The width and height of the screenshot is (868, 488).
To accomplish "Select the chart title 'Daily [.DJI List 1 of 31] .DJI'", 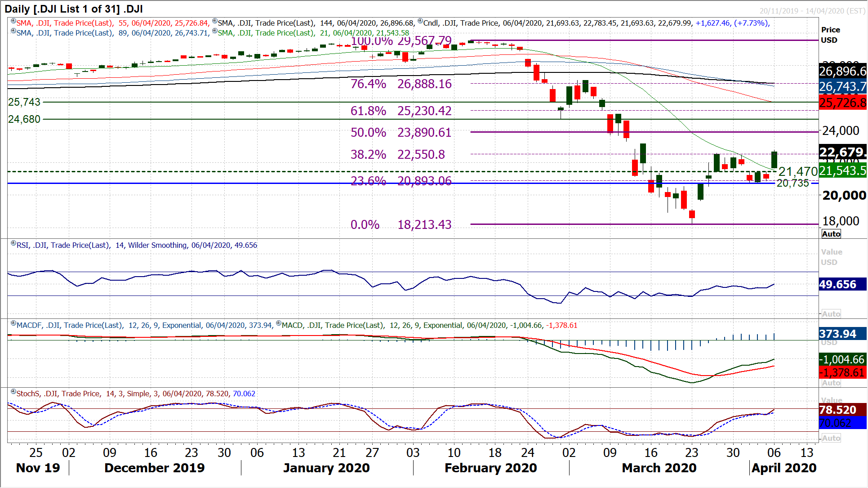I will coord(74,9).
